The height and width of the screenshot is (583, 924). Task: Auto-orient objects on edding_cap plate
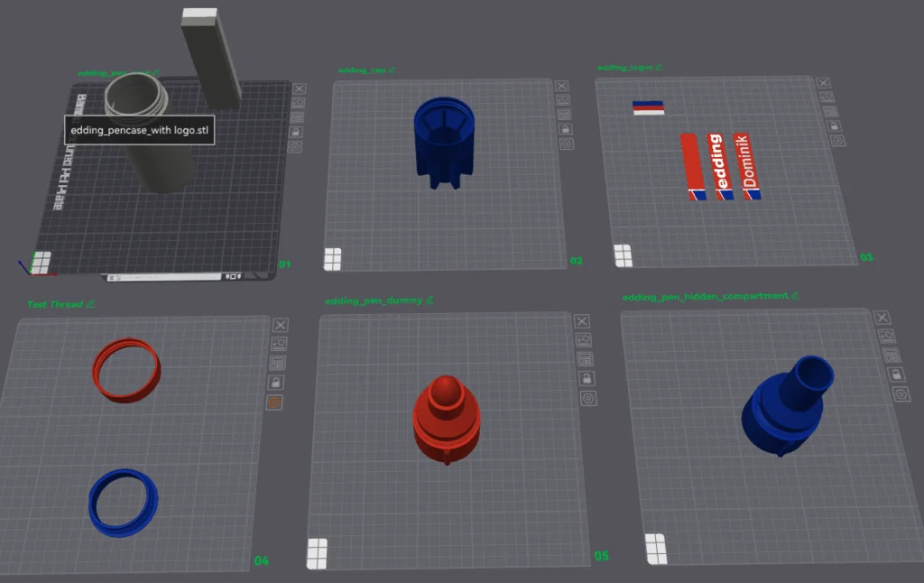(563, 100)
